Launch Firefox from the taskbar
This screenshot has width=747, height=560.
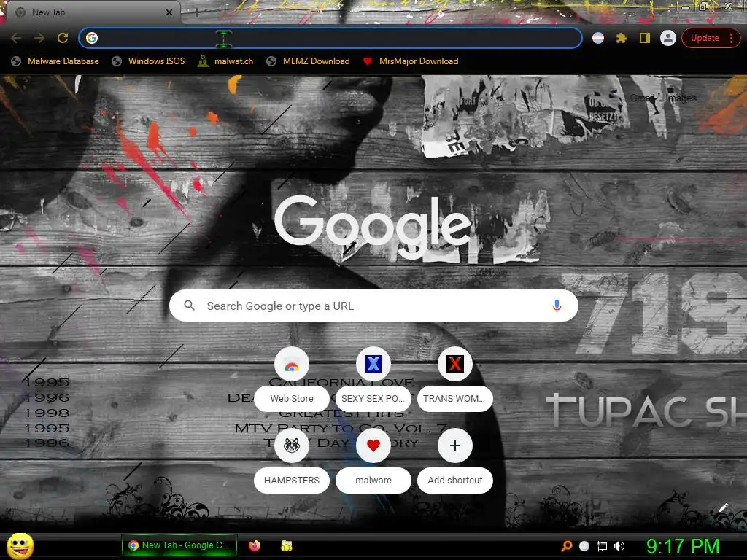click(x=255, y=545)
